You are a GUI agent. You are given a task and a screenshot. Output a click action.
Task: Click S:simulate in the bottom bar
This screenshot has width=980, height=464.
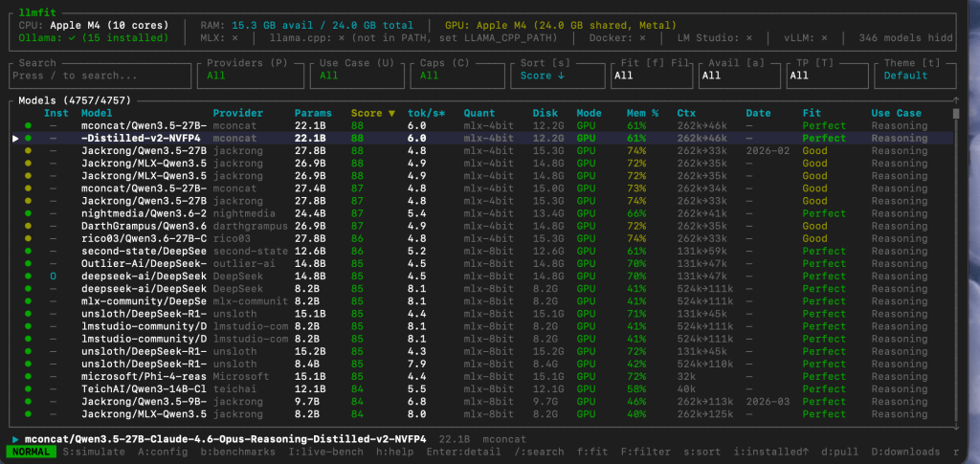[94, 452]
